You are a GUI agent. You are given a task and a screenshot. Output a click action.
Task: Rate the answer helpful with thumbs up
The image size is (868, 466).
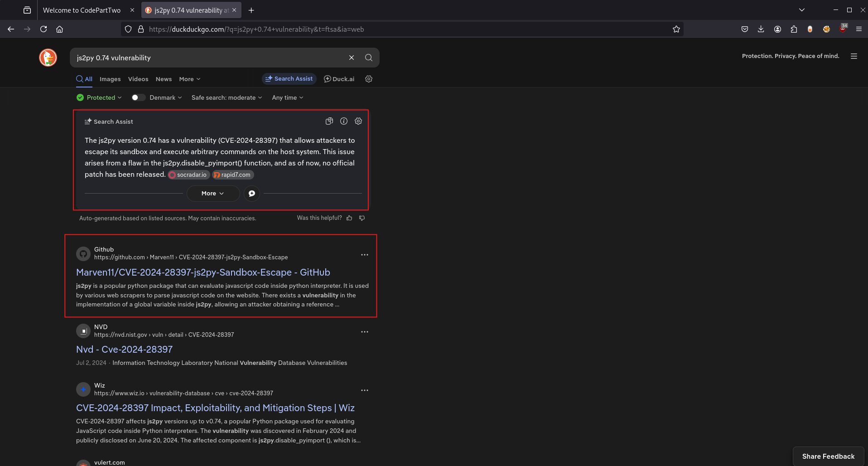click(x=349, y=218)
